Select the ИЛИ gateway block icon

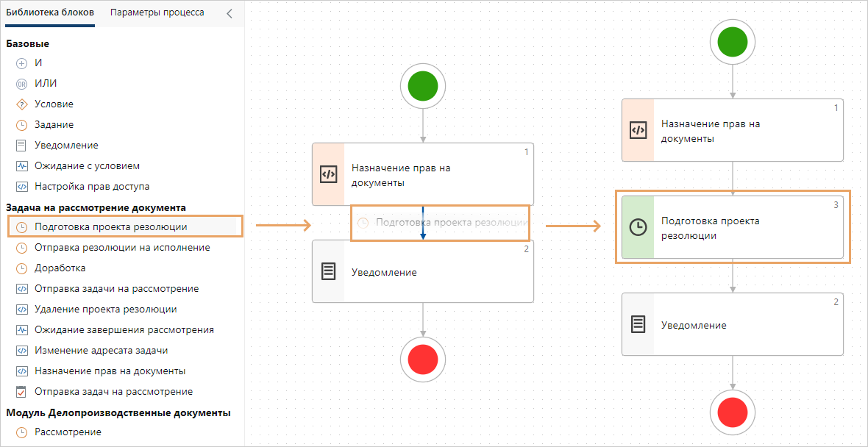[21, 84]
